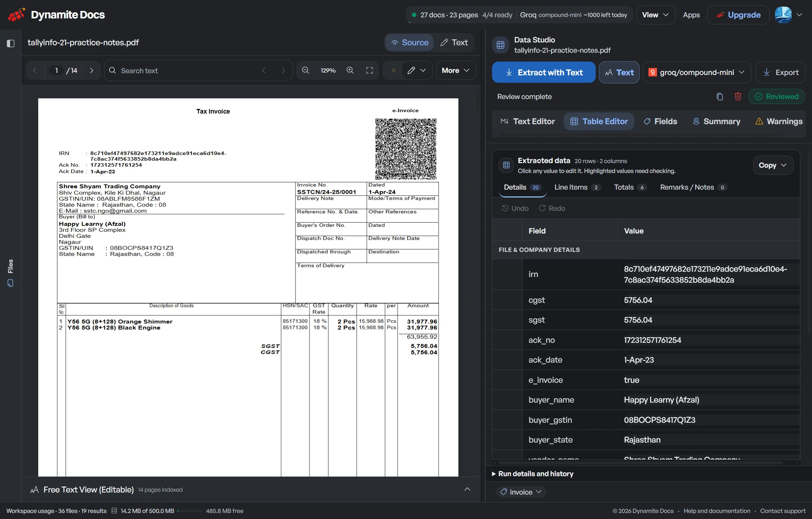Click the highlight color dot in toolbar

point(393,70)
